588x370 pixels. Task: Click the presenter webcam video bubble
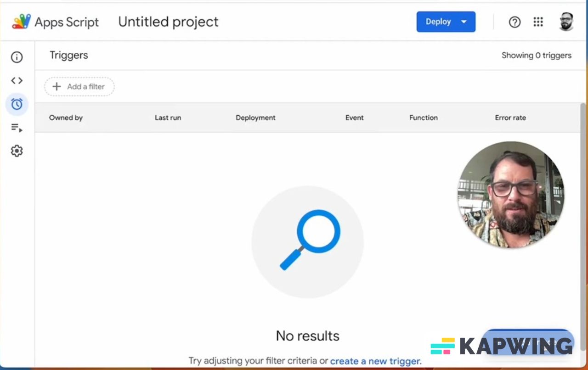pyautogui.click(x=511, y=195)
